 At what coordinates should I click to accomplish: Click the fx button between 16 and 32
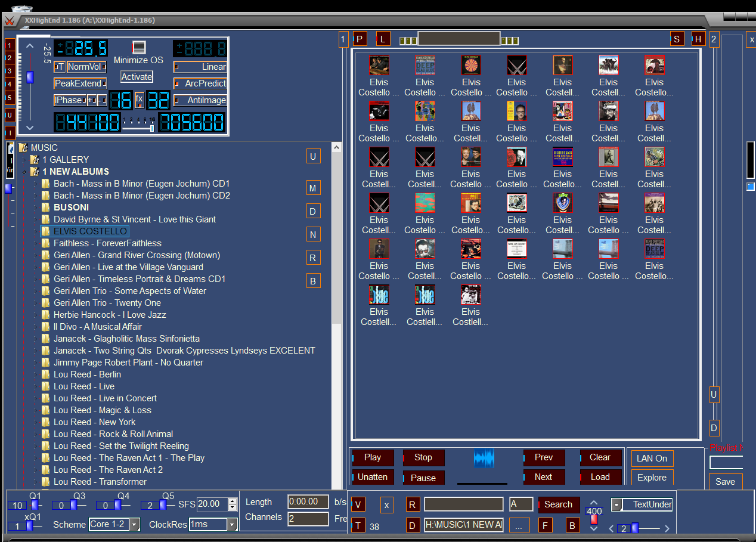pyautogui.click(x=140, y=99)
